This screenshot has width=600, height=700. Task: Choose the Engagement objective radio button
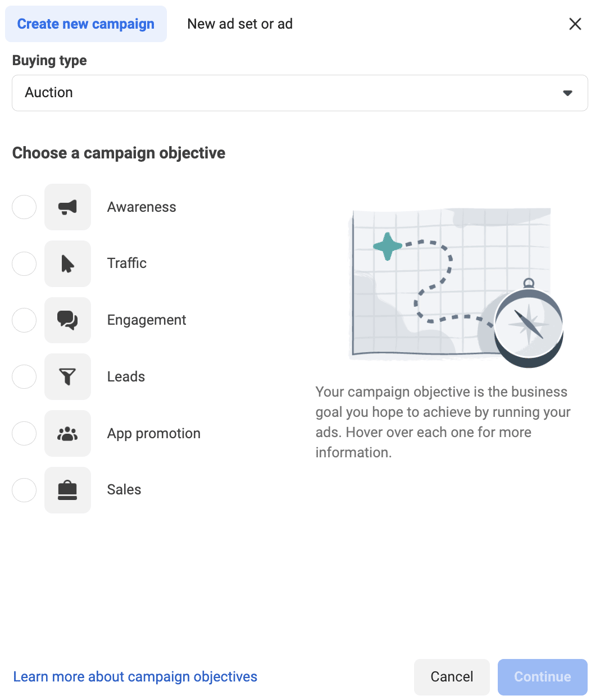(24, 320)
